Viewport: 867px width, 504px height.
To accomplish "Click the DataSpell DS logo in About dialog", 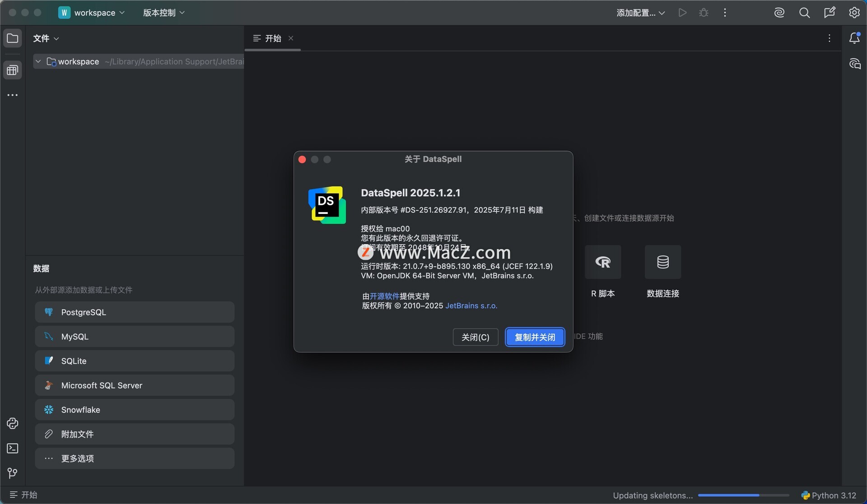I will (x=327, y=205).
